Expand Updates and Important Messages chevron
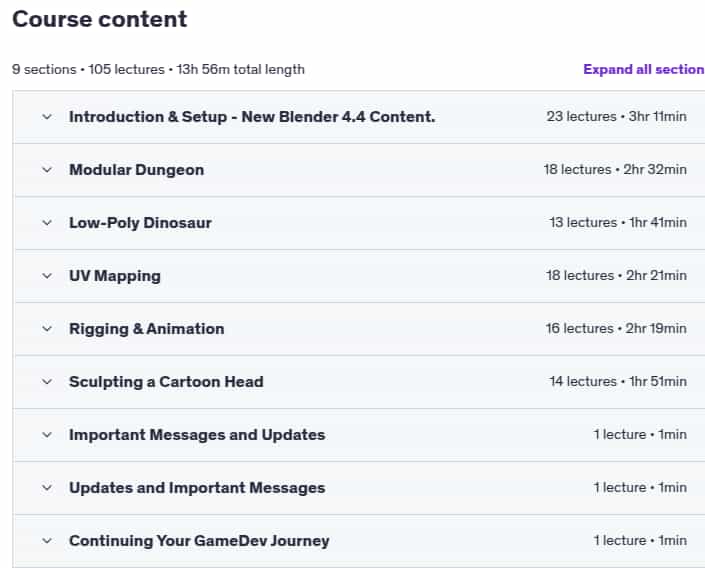 (47, 488)
